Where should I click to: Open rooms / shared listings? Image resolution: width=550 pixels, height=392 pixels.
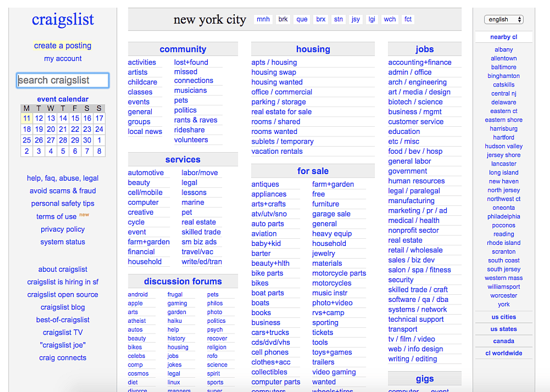276,122
